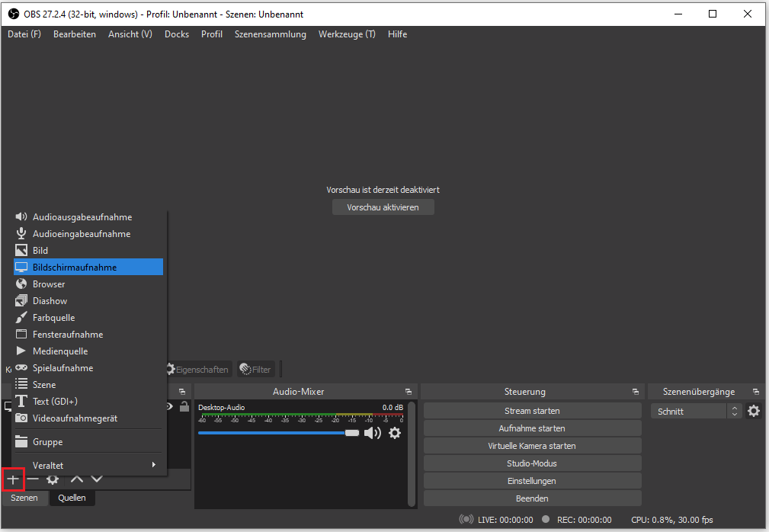Click the Eigenschaften toolbar button
Image resolution: width=769 pixels, height=532 pixels.
pyautogui.click(x=197, y=369)
